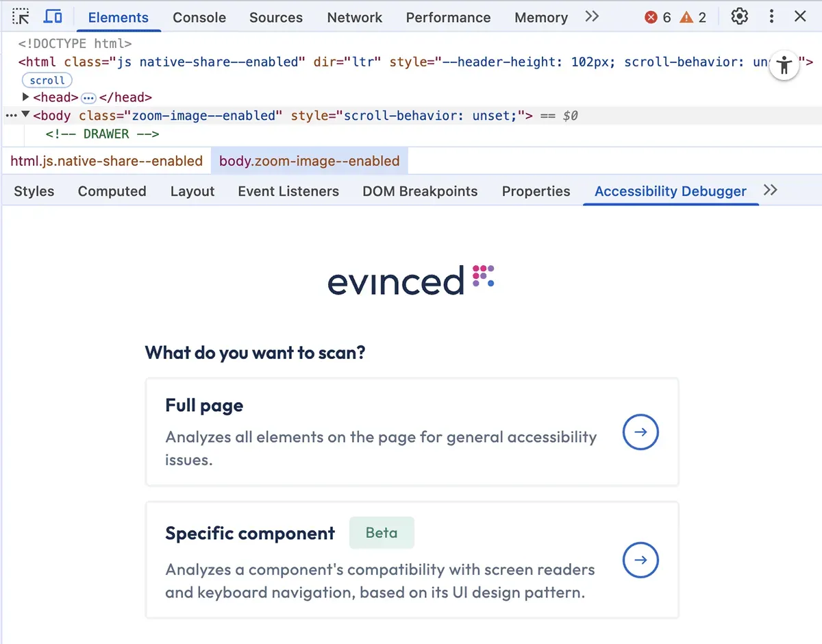Collapse the body element node
The image size is (822, 644).
[25, 115]
